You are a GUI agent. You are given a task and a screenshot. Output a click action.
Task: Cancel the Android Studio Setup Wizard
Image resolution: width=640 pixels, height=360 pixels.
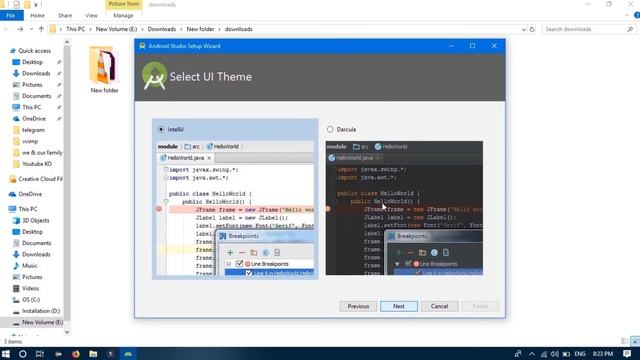click(x=439, y=306)
